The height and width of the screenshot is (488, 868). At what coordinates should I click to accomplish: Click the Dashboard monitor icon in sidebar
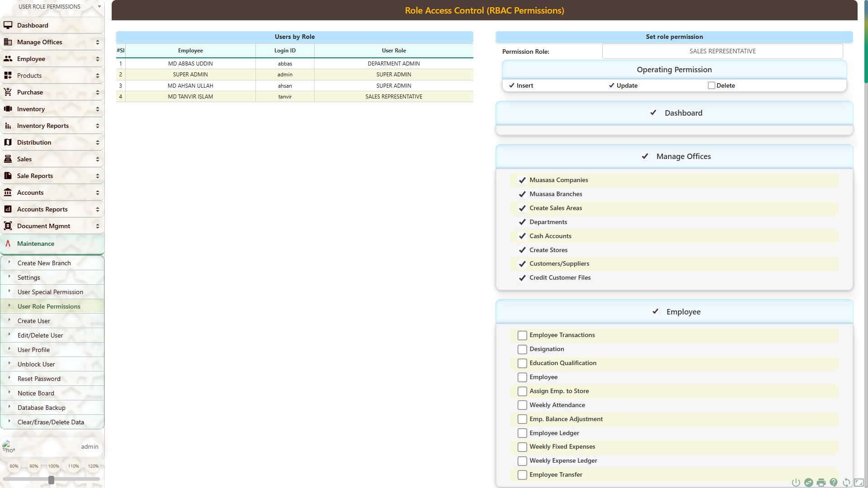pyautogui.click(x=8, y=25)
